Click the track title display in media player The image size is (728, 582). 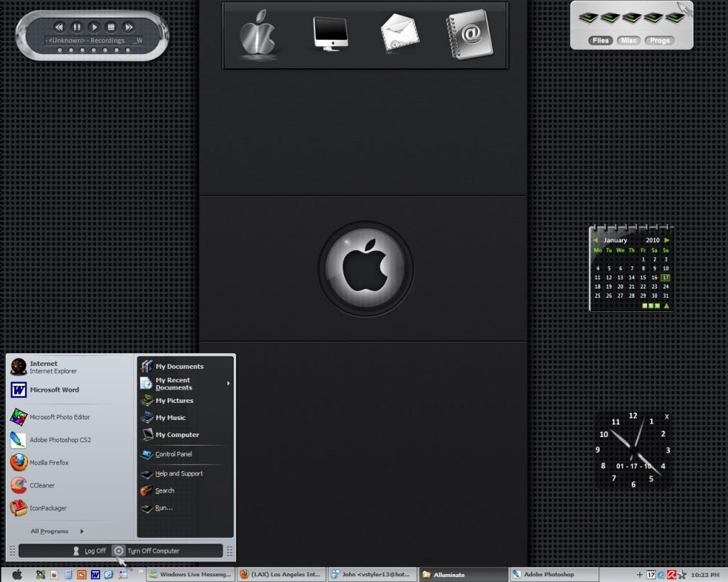93,41
